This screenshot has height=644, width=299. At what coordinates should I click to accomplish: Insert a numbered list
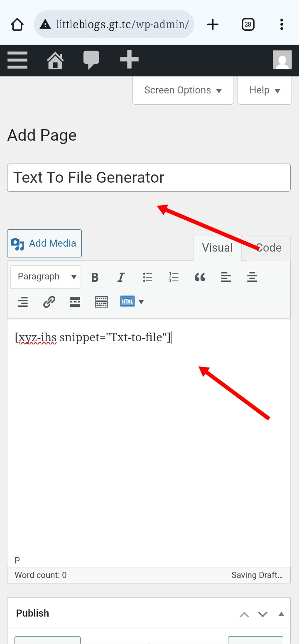[174, 277]
